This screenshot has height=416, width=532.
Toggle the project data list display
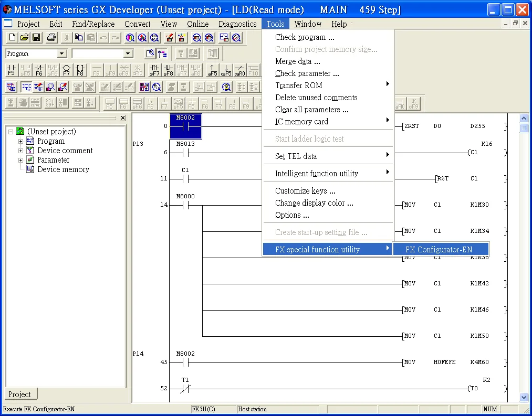[x=162, y=53]
